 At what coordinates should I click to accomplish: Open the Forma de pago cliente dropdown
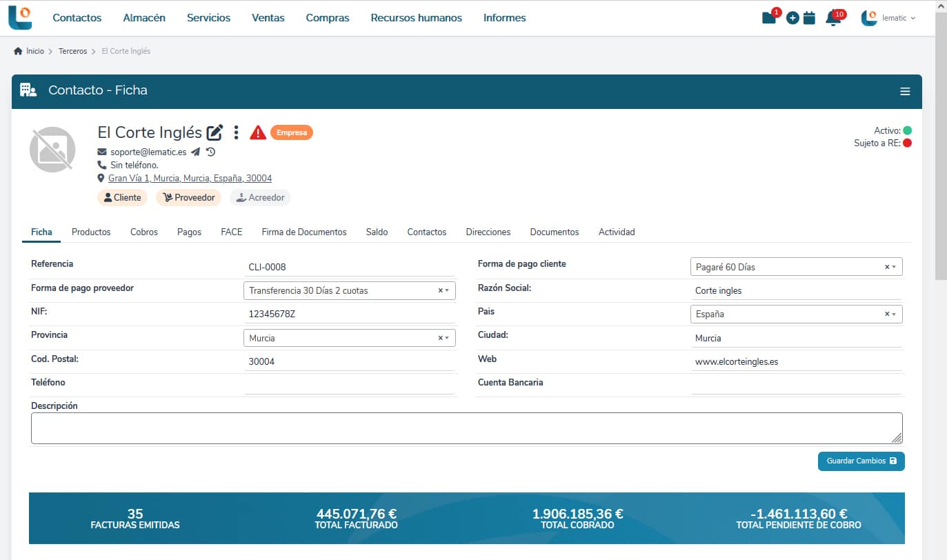[x=796, y=267]
